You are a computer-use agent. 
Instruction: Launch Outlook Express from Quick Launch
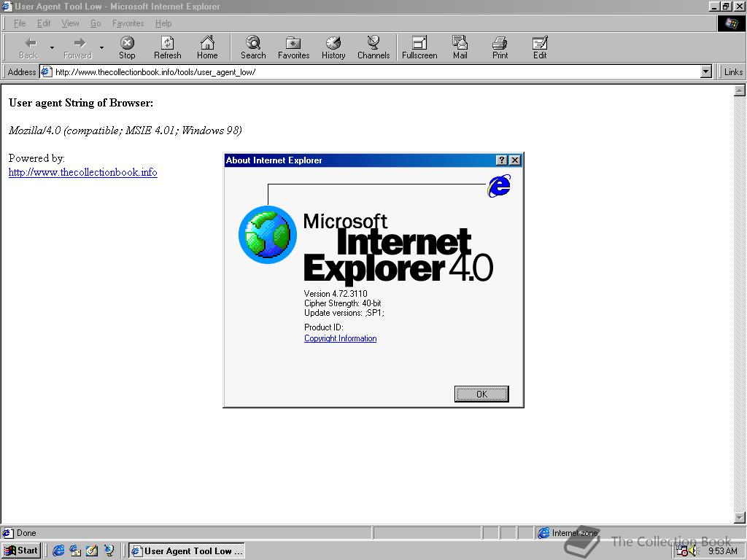tap(75, 551)
